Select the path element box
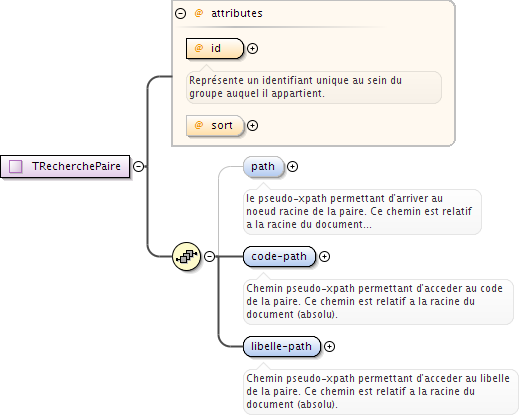The width and height of the screenshot is (526, 418). point(264,167)
